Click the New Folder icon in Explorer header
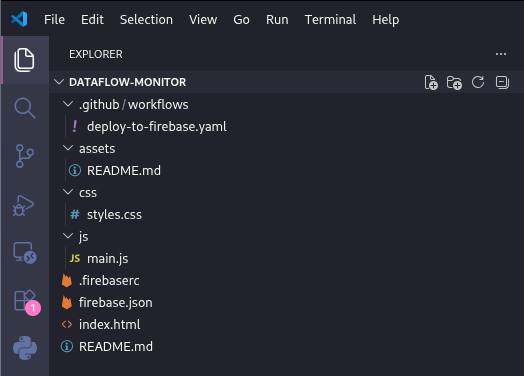 (454, 83)
